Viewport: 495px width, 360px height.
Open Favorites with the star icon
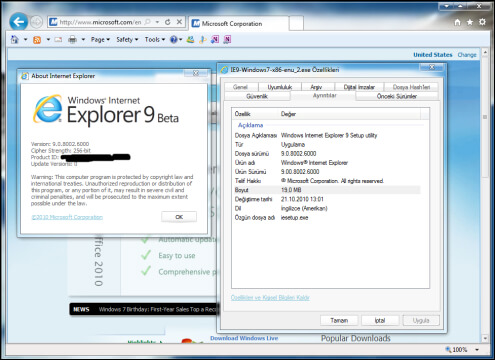pyautogui.click(x=470, y=22)
